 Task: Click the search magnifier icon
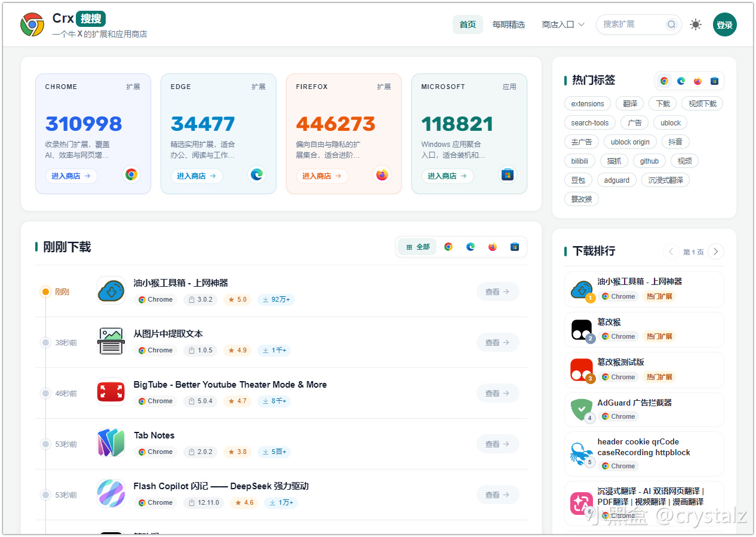672,24
